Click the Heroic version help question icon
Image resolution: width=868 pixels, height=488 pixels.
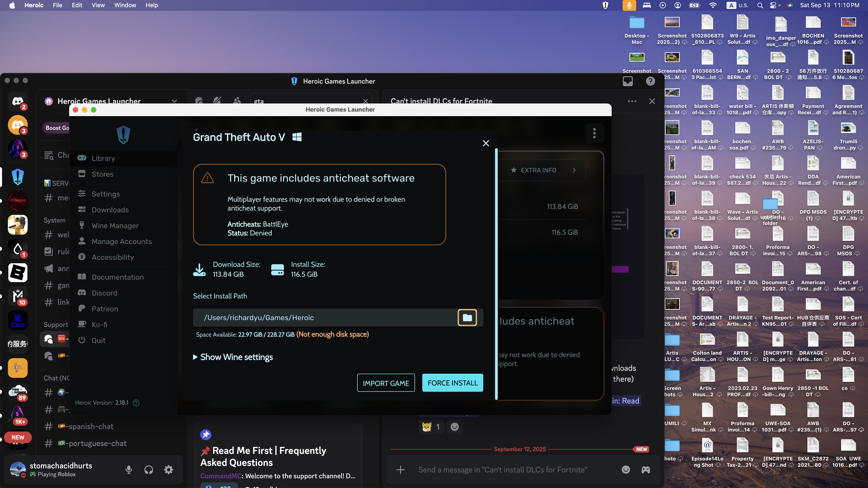pyautogui.click(x=136, y=403)
